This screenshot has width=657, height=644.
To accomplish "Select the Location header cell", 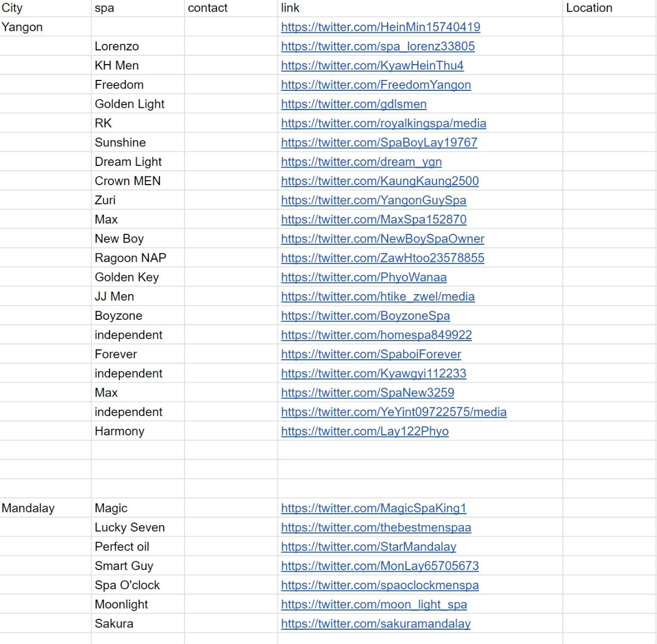I will 610,8.
